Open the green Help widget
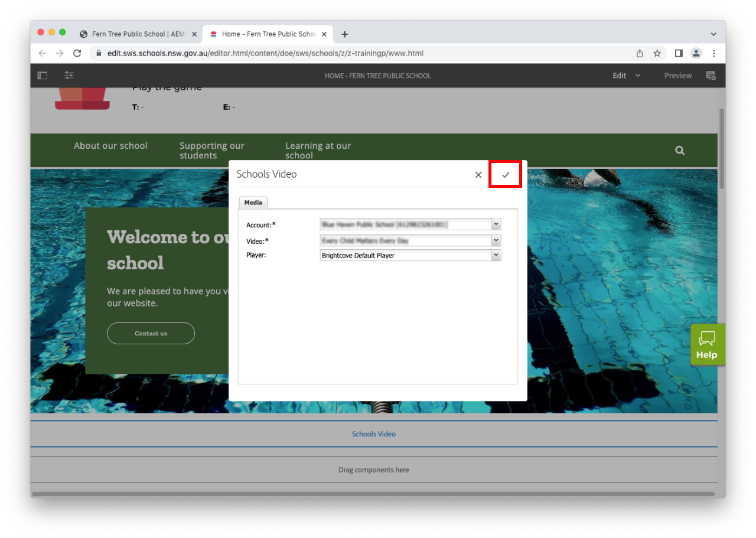 click(707, 344)
